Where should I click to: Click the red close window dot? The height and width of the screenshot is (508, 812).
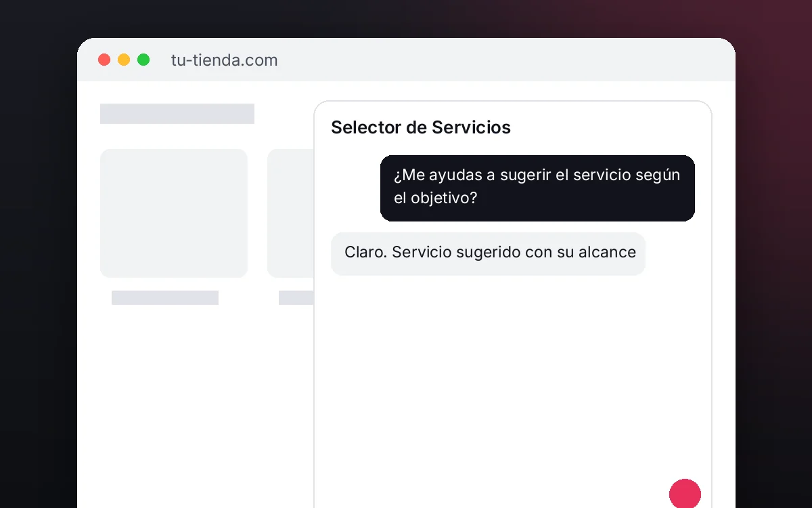pyautogui.click(x=104, y=60)
